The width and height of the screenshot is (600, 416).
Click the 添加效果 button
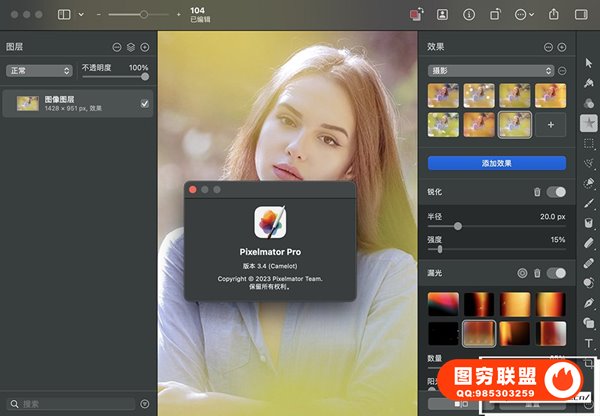coord(496,162)
